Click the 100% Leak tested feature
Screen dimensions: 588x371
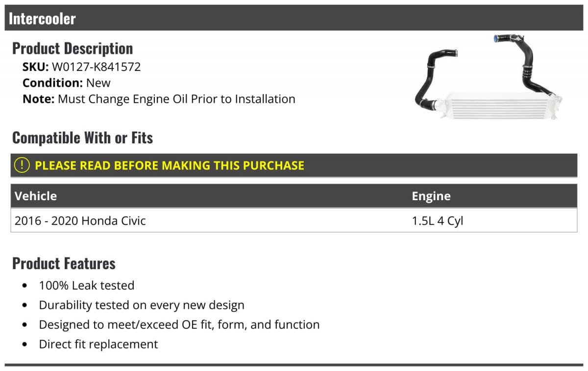(x=87, y=285)
